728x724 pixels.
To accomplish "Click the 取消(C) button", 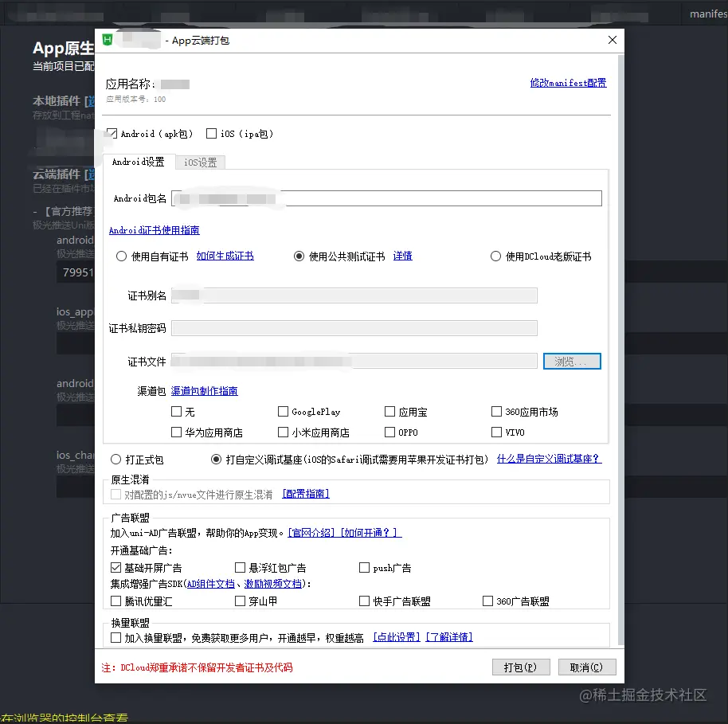I will coord(587,667).
